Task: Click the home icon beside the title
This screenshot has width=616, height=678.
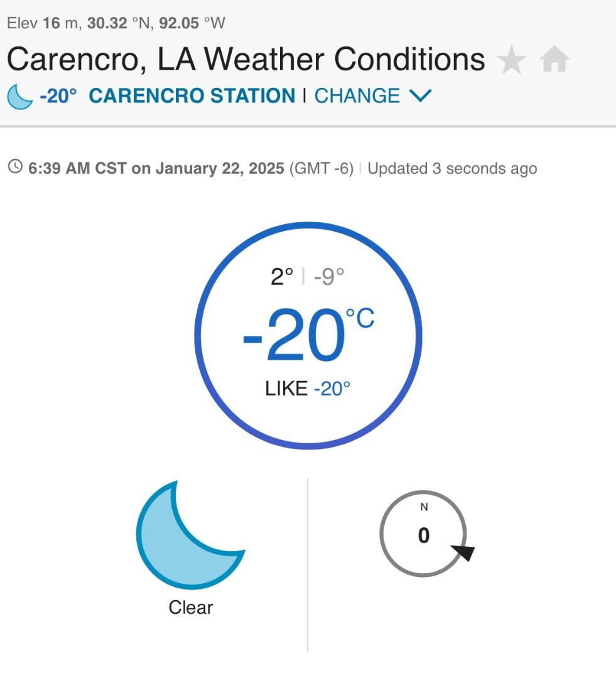Action: (x=554, y=62)
